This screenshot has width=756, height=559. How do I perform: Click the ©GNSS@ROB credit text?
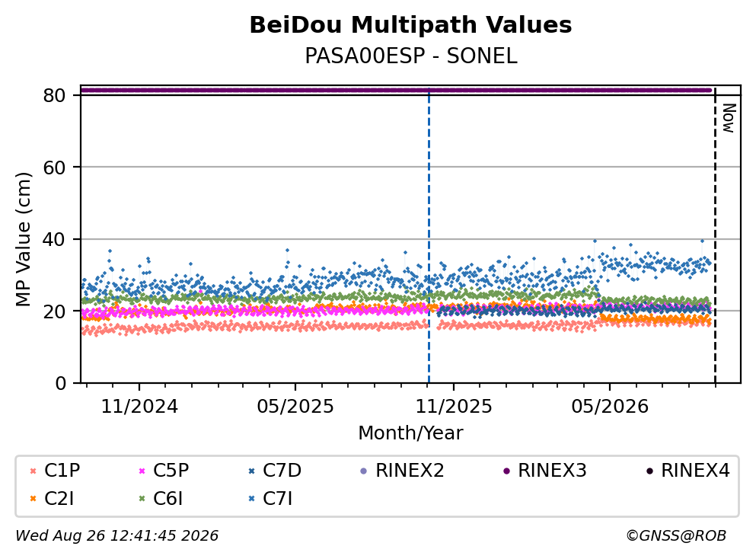pyautogui.click(x=676, y=535)
